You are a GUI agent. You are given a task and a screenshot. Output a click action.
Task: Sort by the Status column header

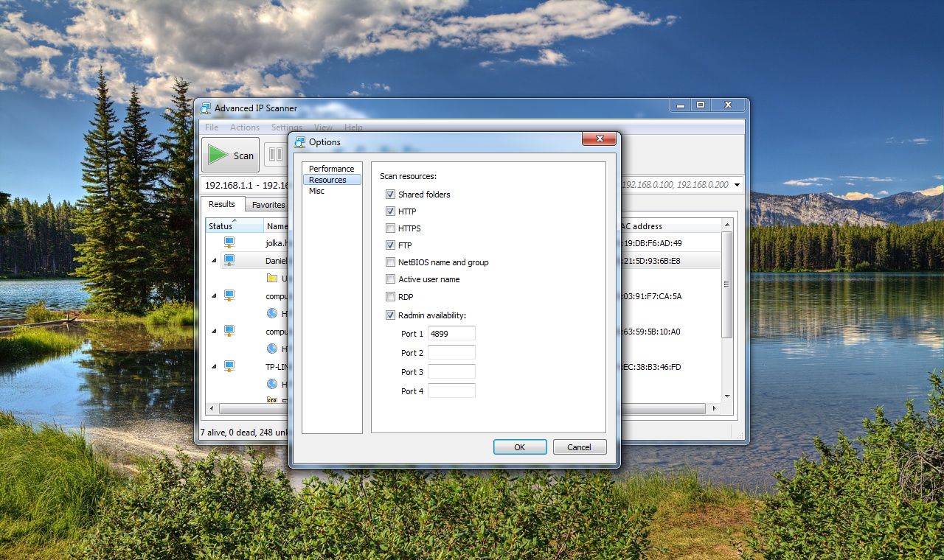(234, 226)
